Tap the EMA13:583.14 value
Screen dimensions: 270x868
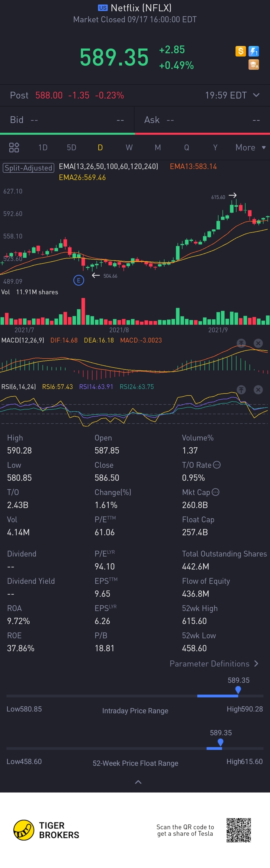(x=193, y=166)
